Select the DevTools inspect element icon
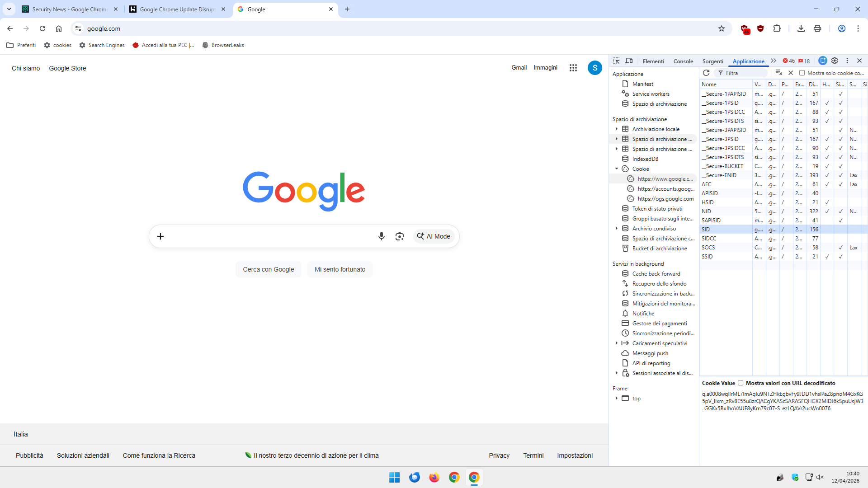The image size is (868, 488). pyautogui.click(x=616, y=61)
